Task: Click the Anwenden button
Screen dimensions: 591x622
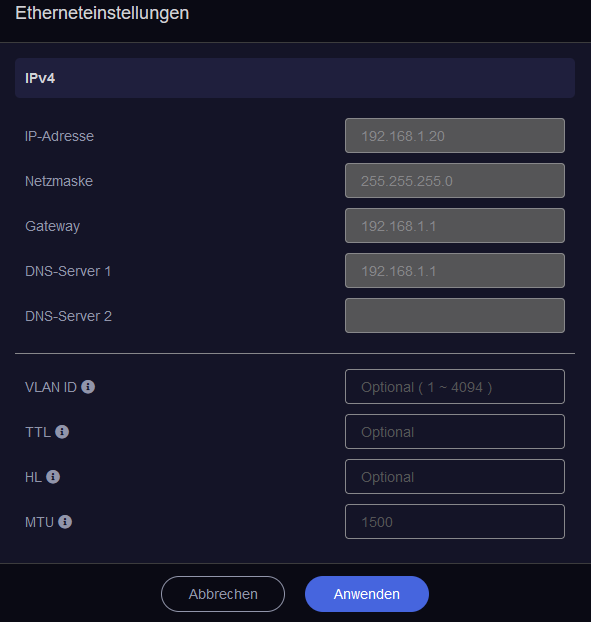Action: tap(366, 594)
